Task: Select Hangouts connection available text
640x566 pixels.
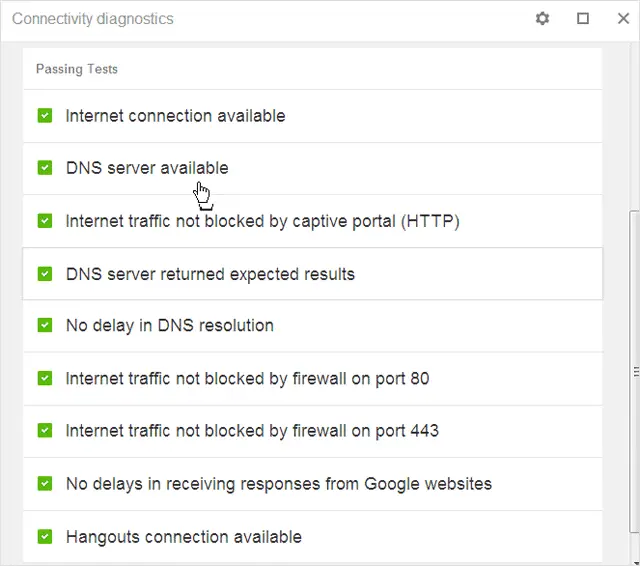Action: (184, 537)
